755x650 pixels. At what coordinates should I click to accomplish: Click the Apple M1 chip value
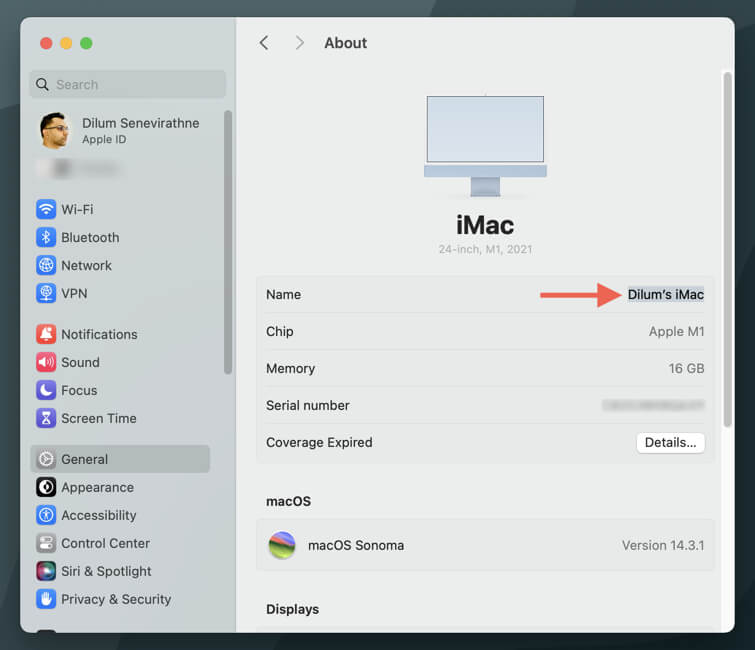(676, 331)
